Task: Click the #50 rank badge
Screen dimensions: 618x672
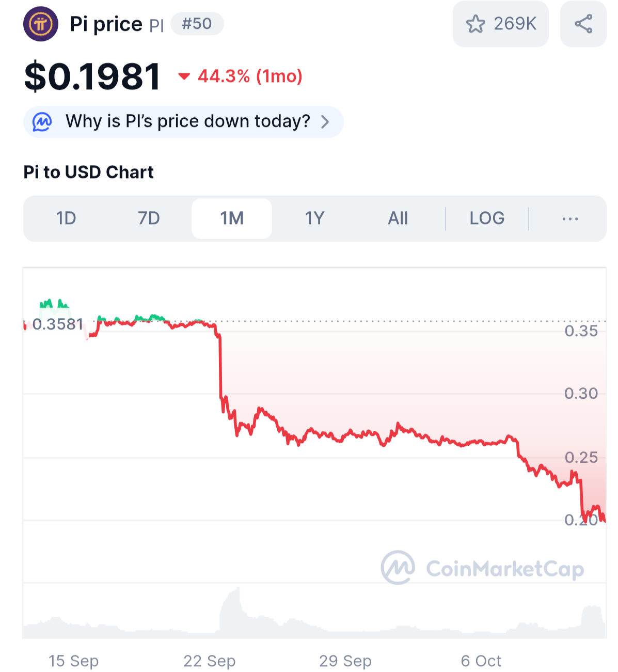Action: coord(197,24)
